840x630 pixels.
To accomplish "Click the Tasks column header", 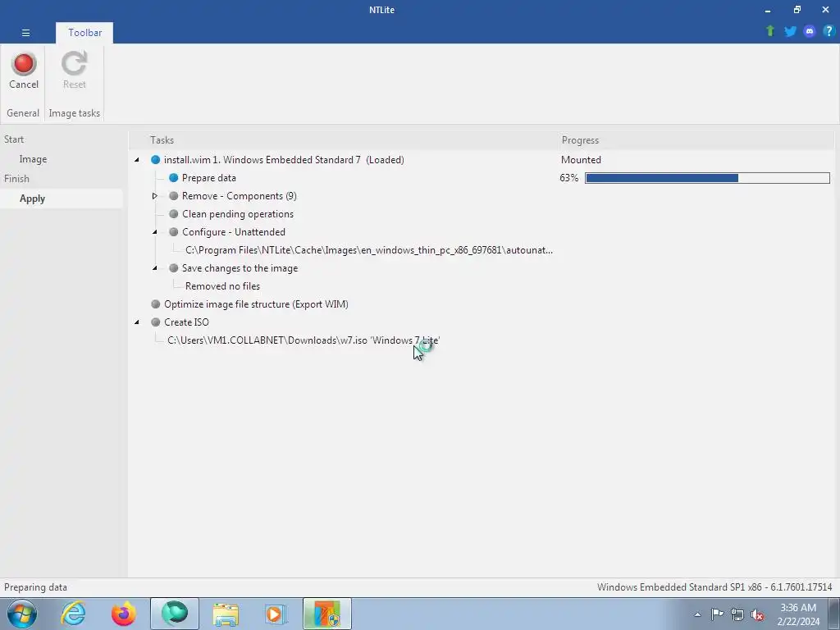I will (x=344, y=139).
